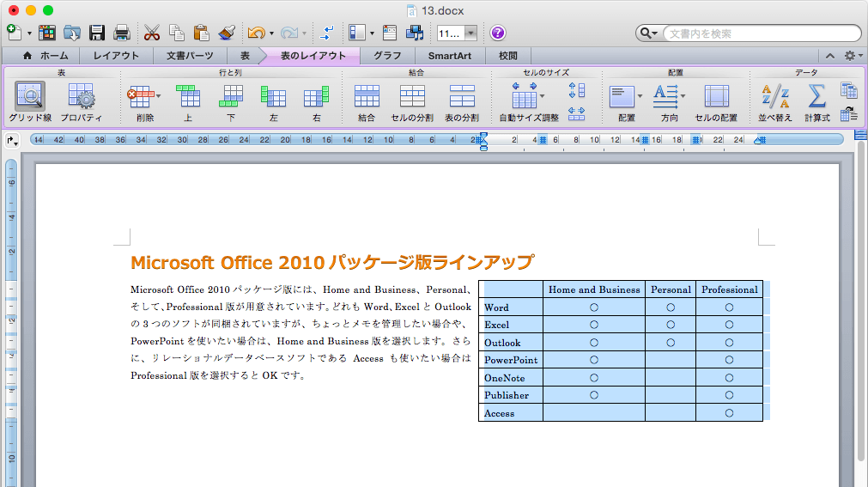Save the document with the floppy icon
868x487 pixels.
(97, 33)
